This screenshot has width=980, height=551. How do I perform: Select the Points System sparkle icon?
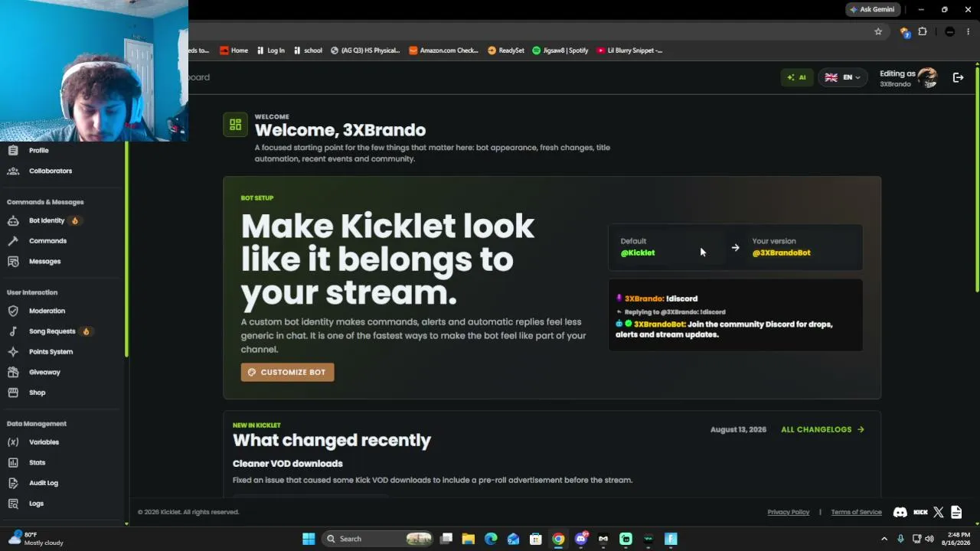(13, 352)
